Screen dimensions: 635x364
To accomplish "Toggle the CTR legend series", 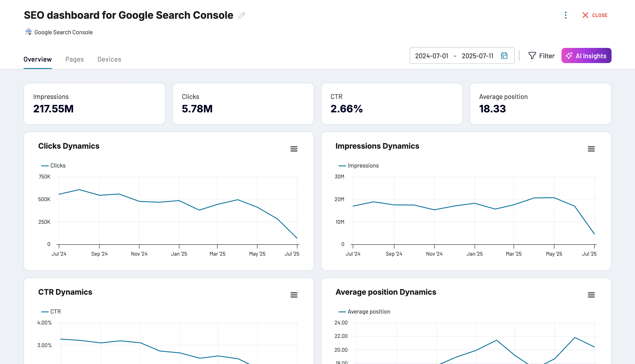I will point(51,311).
